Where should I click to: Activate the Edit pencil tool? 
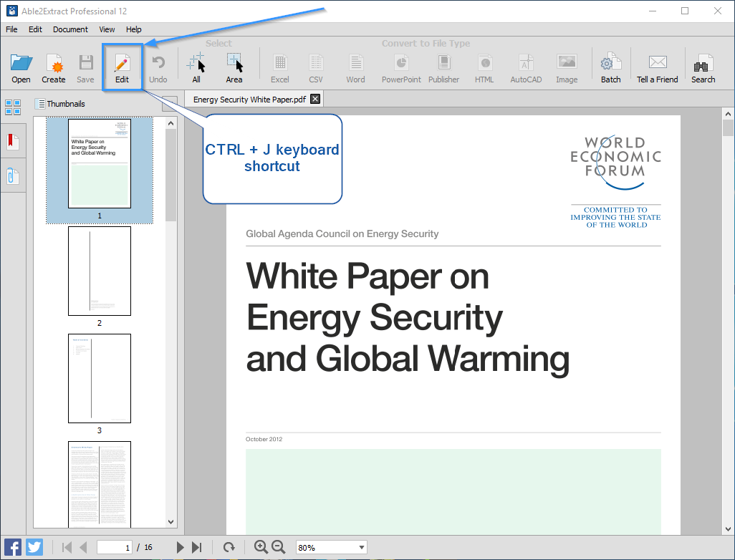click(x=122, y=69)
